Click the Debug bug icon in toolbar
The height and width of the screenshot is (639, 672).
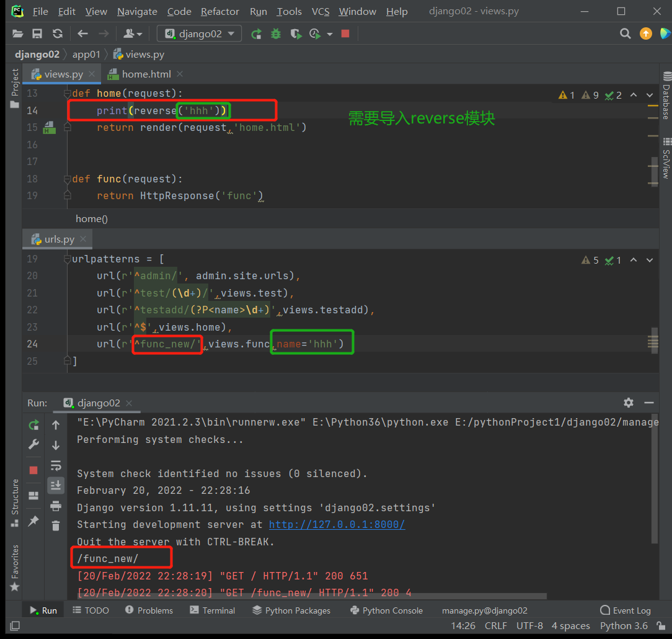pos(276,34)
